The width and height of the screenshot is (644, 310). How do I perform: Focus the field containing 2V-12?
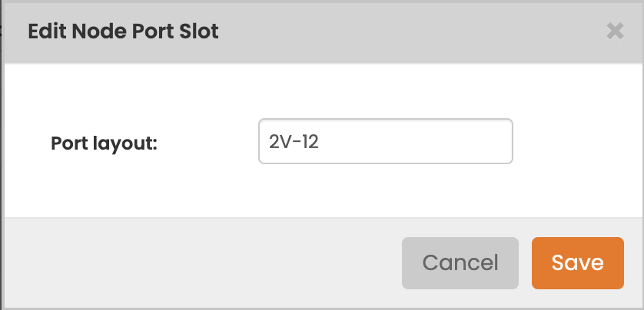tap(385, 141)
